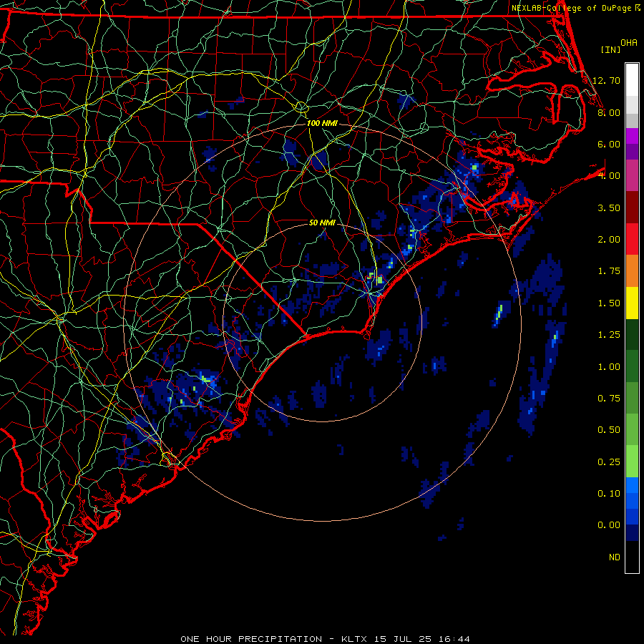This screenshot has height=644, width=644.
Task: Select the 2.00 legend value
Action: pos(609,240)
